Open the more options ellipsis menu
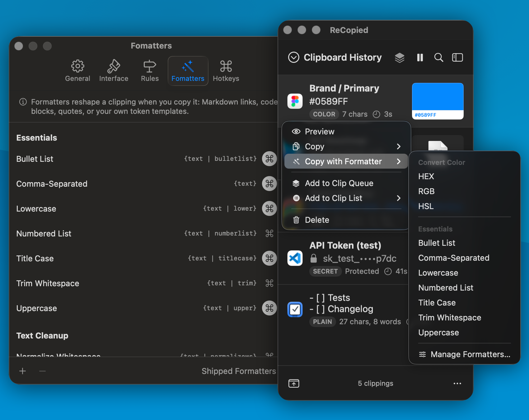529x420 pixels. 457,383
